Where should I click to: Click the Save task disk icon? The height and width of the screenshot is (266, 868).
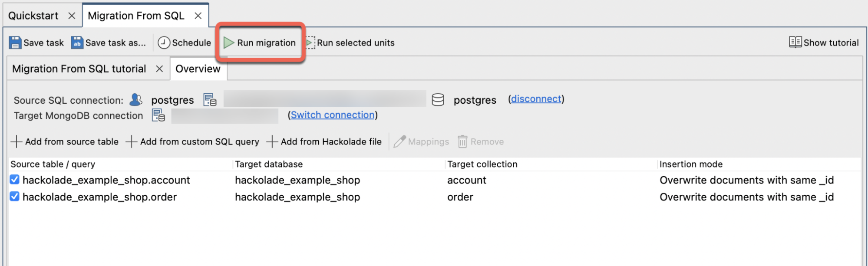[x=15, y=43]
